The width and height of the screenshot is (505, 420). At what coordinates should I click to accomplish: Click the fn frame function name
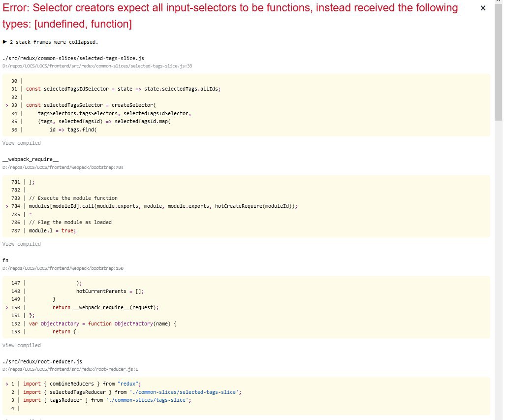[5, 260]
